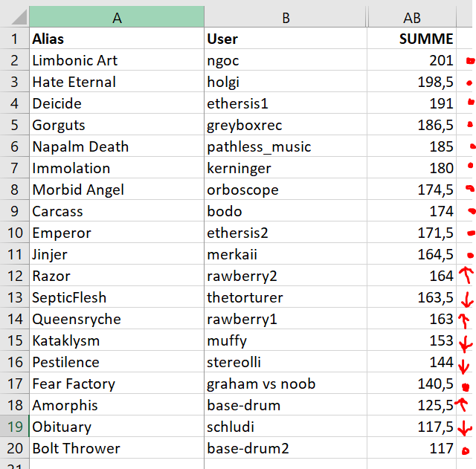Screen dimensions: 476x469
Task: Click the Morbid Angel cell
Action: click(117, 190)
